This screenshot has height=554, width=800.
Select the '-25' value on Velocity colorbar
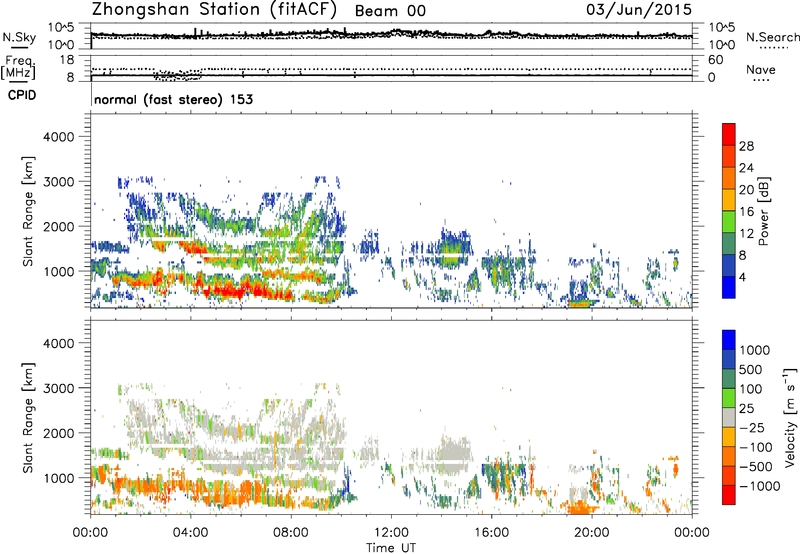752,427
